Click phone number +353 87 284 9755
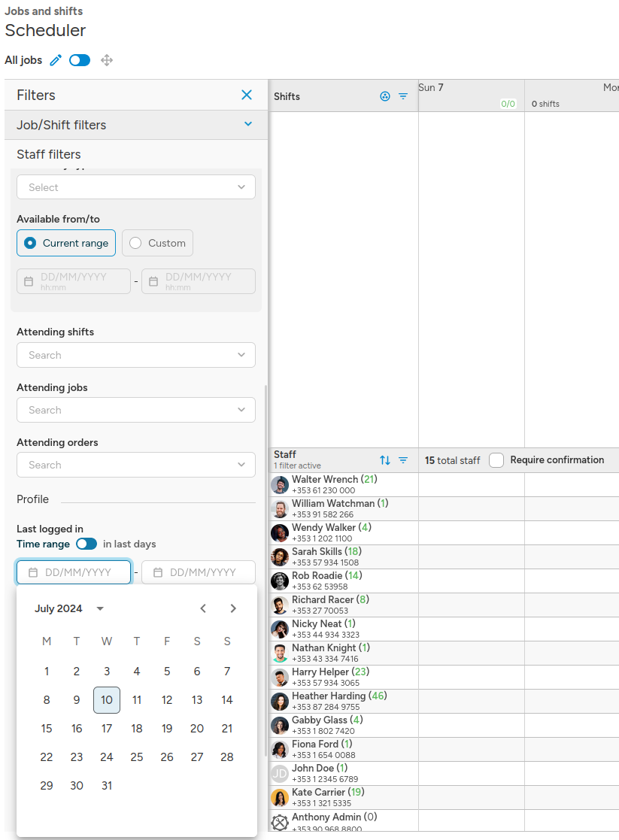Viewport: 619px width, 840px height. [326, 707]
